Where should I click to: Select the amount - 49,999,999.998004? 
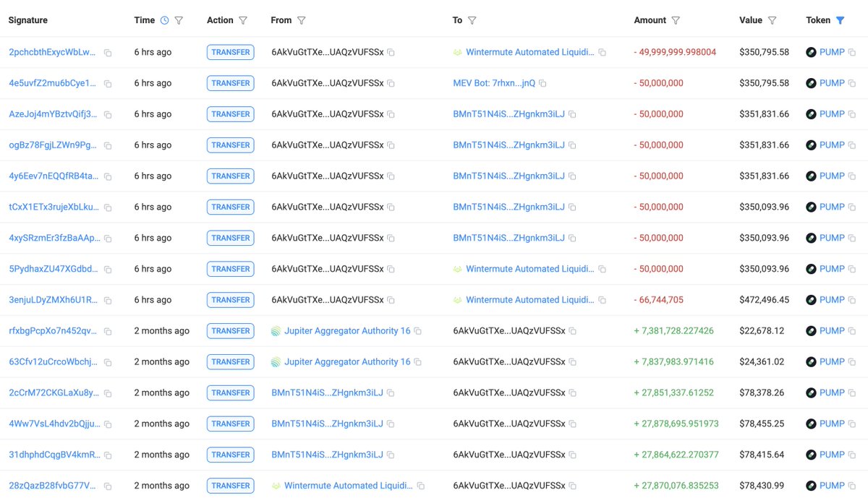(x=675, y=52)
